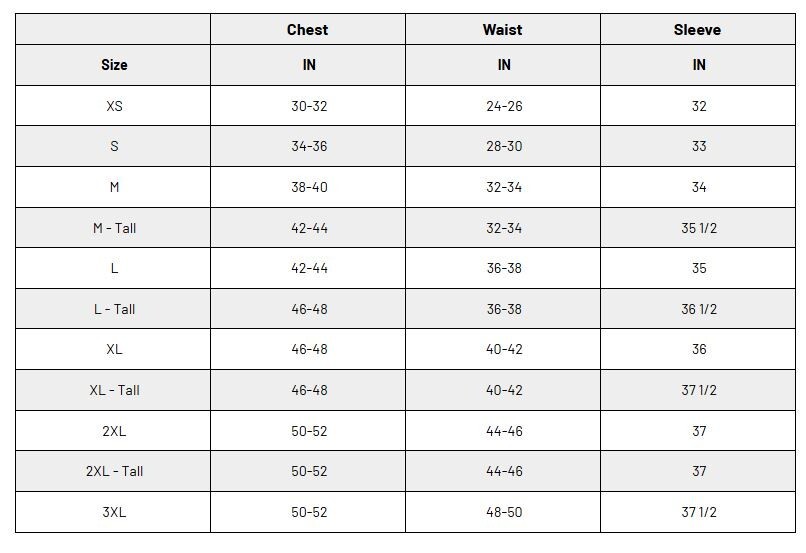Click the 28-30 waist measurement cell
Viewport: 806px width, 553px height.
click(x=504, y=146)
